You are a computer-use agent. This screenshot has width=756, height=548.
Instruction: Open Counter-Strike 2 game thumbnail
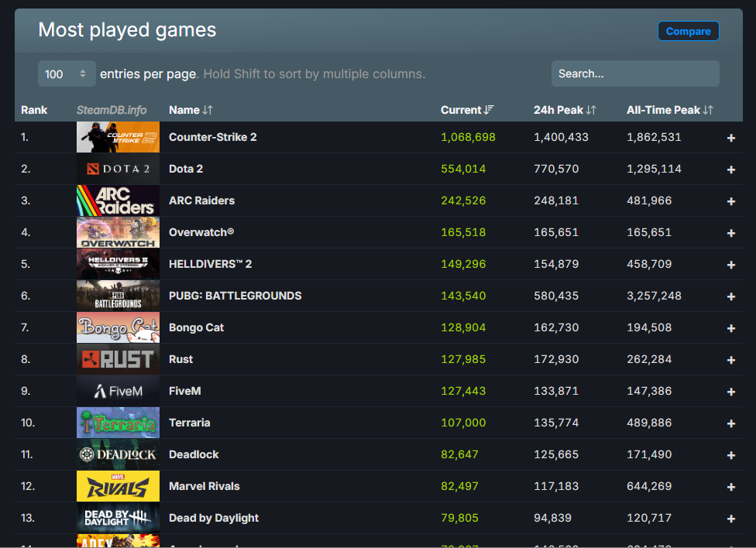[x=118, y=137]
